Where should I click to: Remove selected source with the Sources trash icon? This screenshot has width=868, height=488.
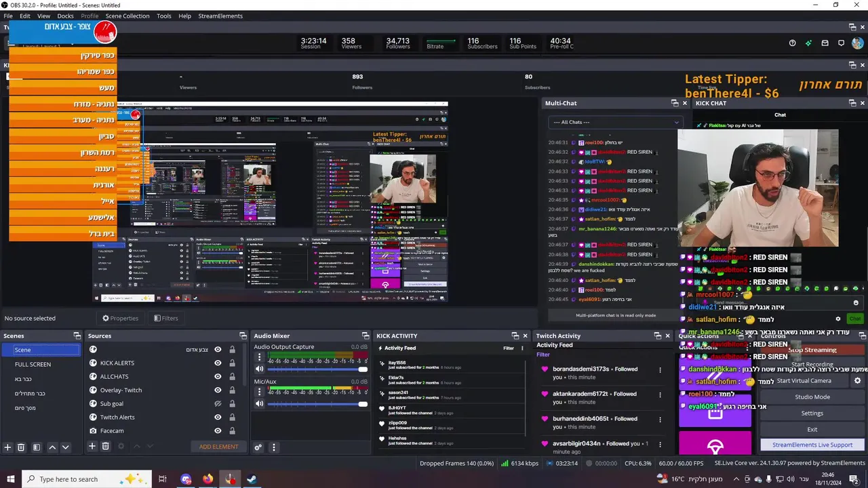106,446
